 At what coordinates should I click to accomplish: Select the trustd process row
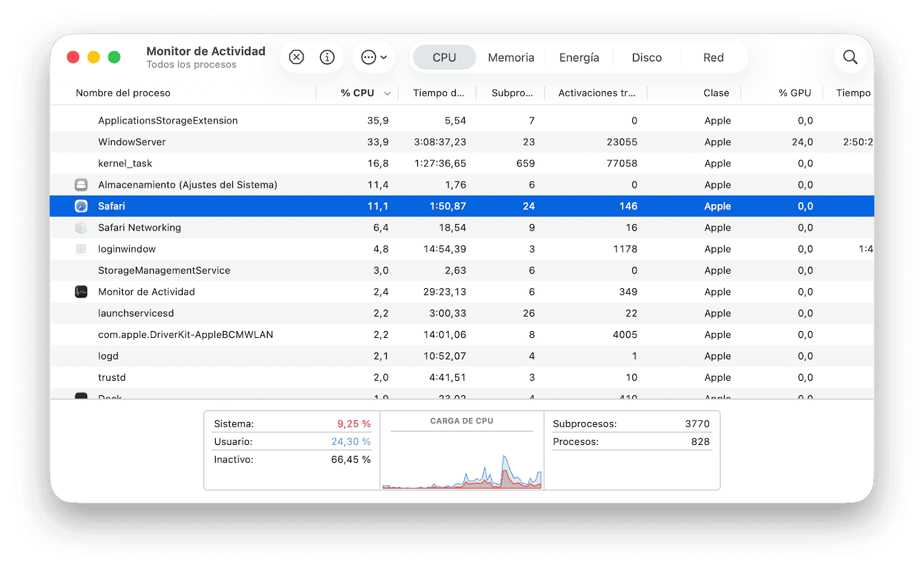(x=462, y=377)
